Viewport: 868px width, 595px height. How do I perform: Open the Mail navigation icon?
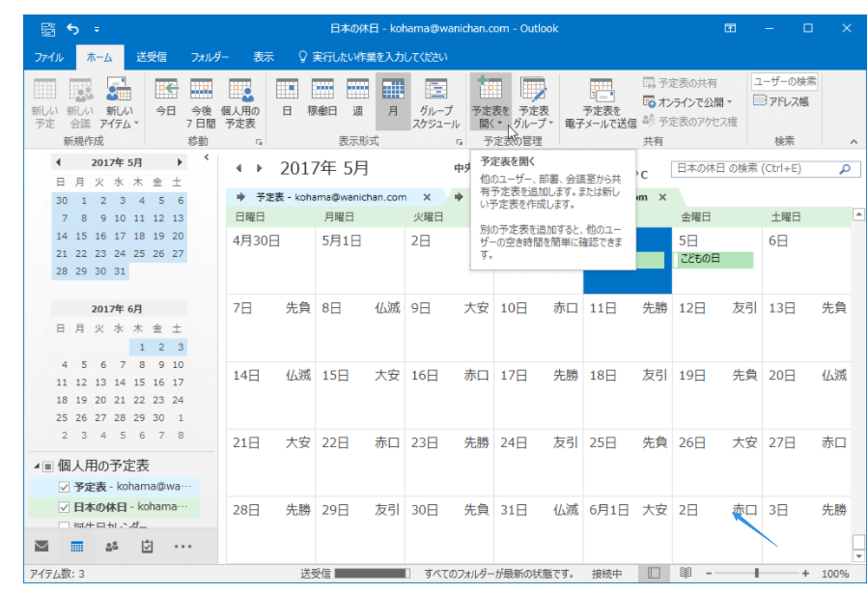point(42,547)
